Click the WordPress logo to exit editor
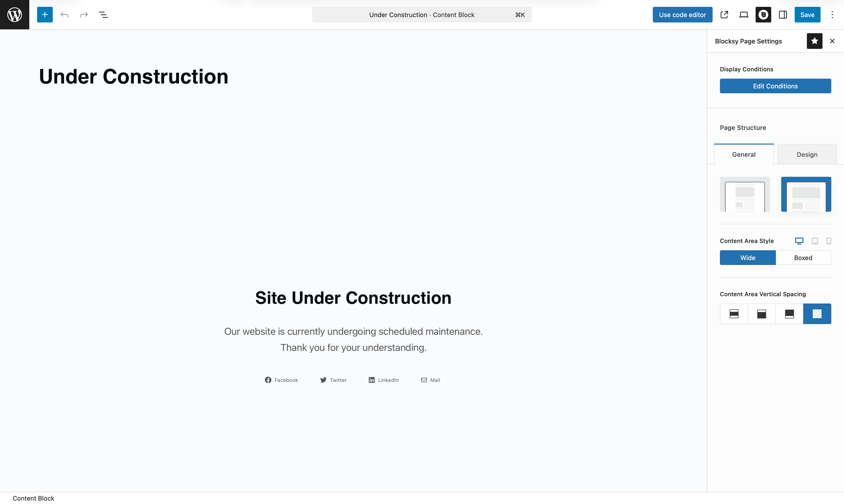 (x=15, y=15)
